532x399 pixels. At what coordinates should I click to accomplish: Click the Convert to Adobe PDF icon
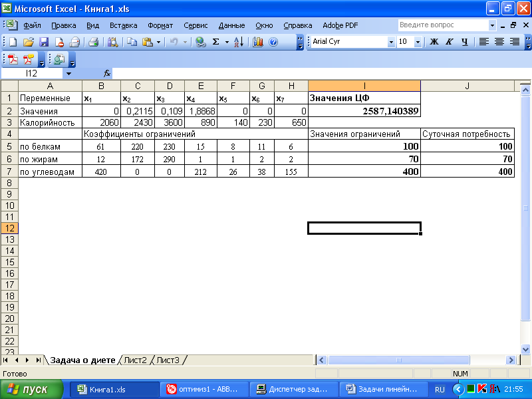13,59
